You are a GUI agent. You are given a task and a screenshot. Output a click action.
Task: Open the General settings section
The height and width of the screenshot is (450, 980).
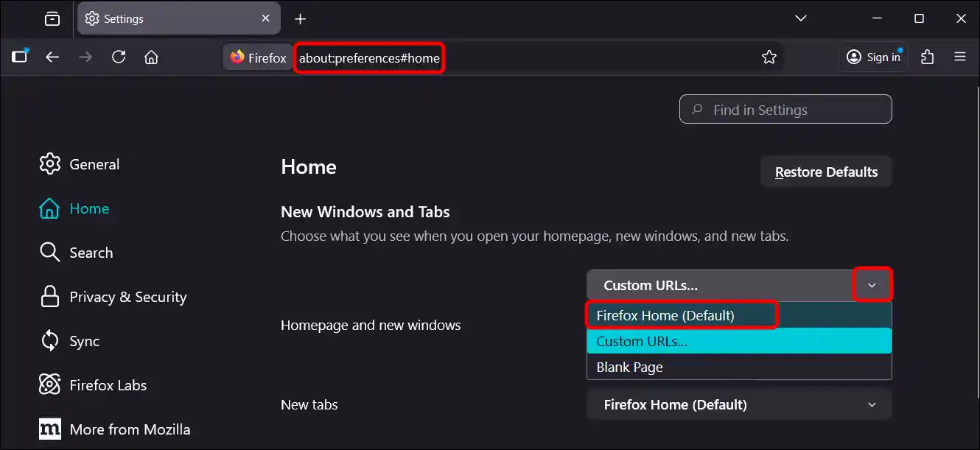pos(94,164)
